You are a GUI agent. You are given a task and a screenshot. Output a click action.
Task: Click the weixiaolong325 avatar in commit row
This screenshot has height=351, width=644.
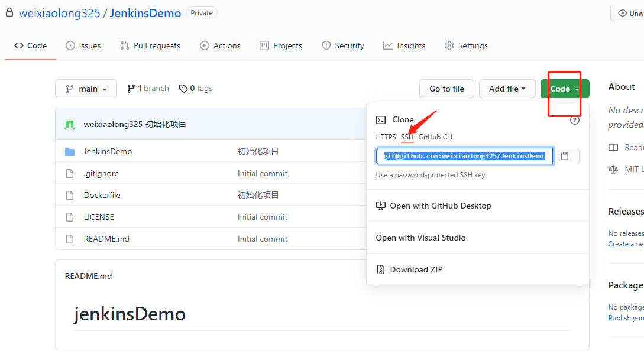click(70, 125)
